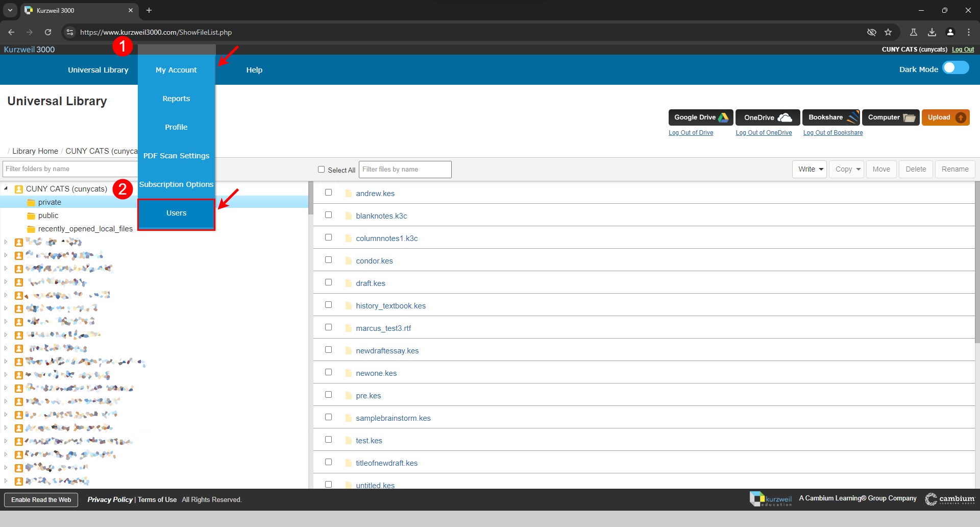The image size is (980, 527).
Task: Close the Kurzweil 3000 browser tab
Action: pos(131,10)
